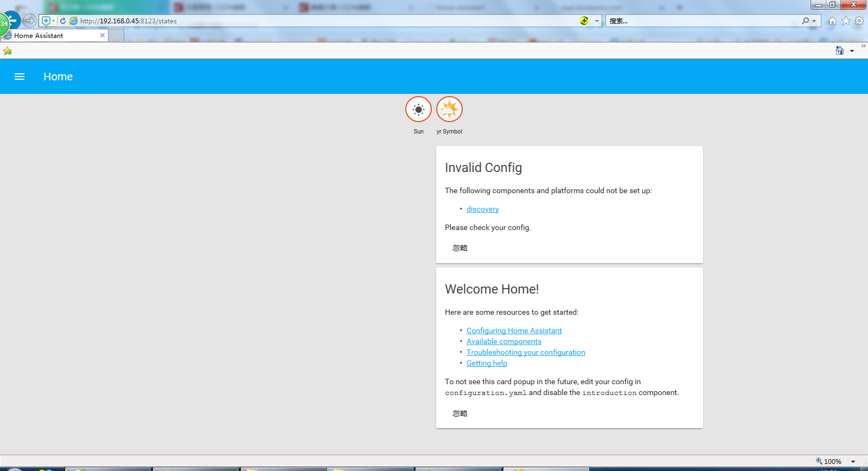The height and width of the screenshot is (471, 868).
Task: Click the add to favorites bar star icon
Action: [8, 51]
